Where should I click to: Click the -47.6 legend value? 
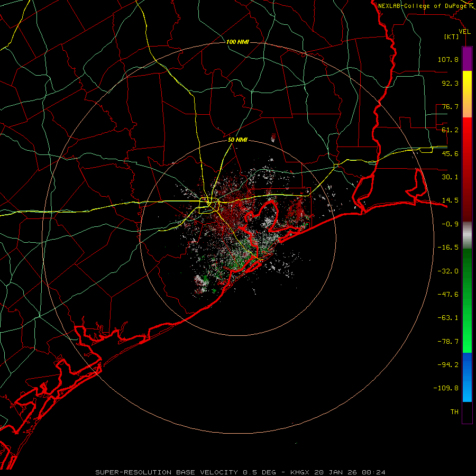click(448, 295)
